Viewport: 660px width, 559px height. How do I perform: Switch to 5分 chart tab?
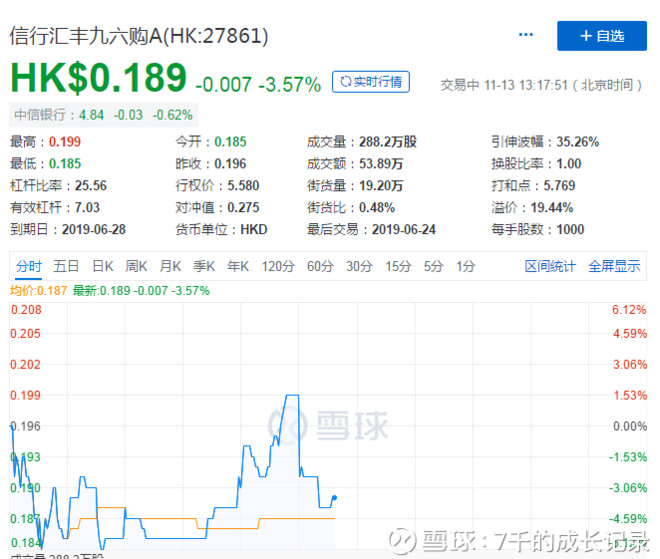pyautogui.click(x=433, y=266)
